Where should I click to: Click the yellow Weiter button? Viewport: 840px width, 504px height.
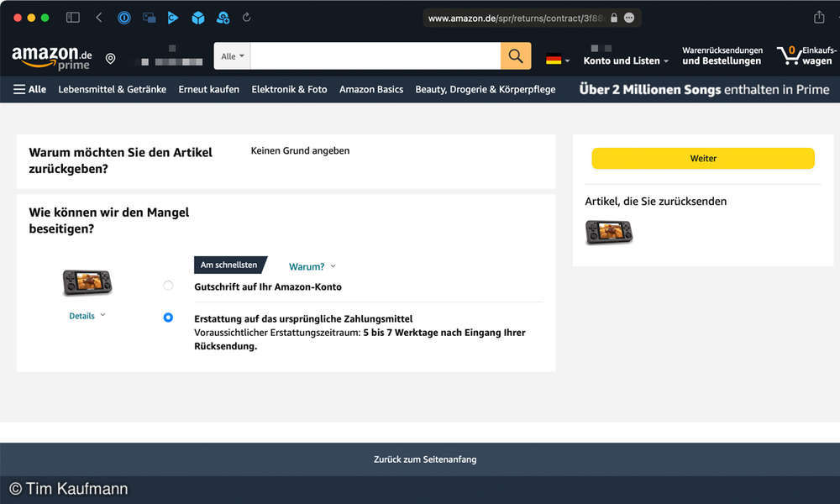tap(703, 158)
